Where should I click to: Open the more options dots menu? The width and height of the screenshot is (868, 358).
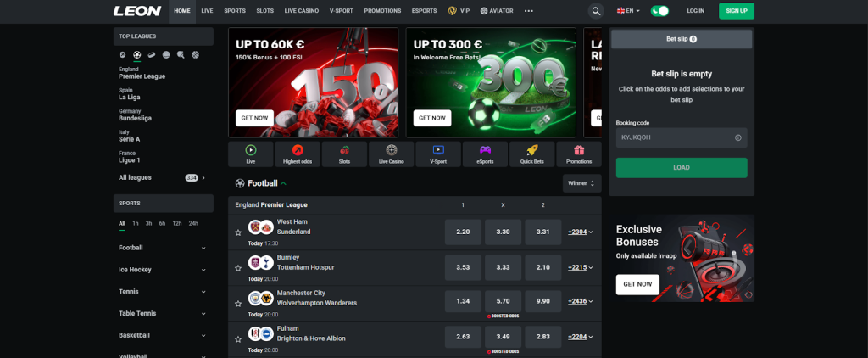click(x=529, y=11)
